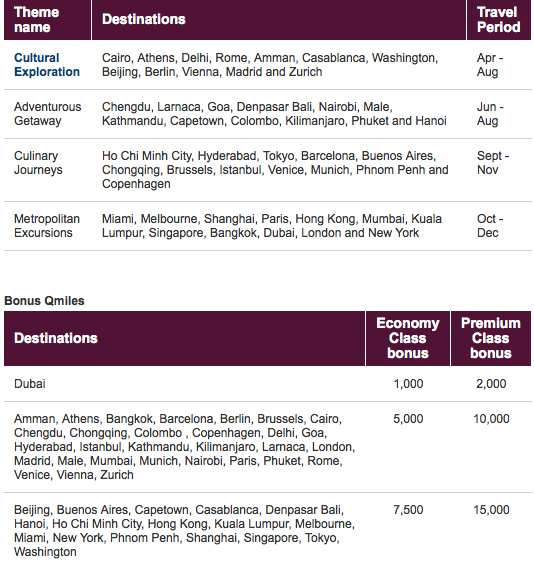The image size is (534, 565).
Task: Click the Destinations header in Bonus Qmiles table
Action: point(56,339)
